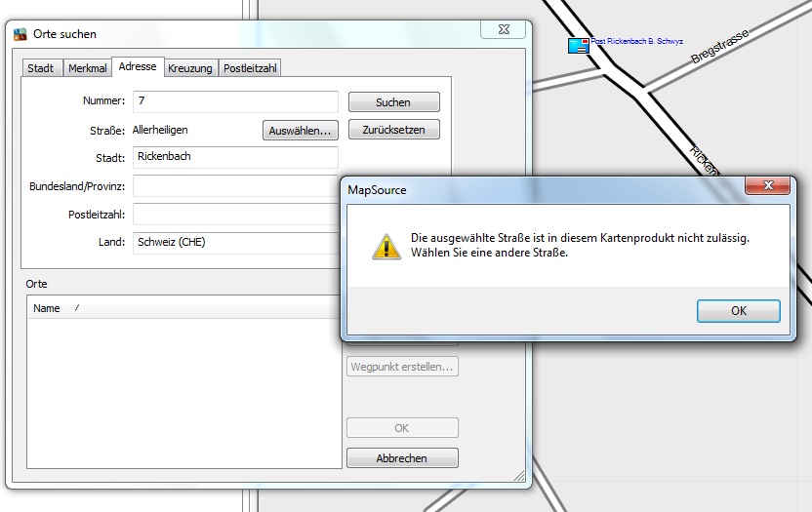This screenshot has width=812, height=512.
Task: Focus the Stadt input field with Rickenbach
Action: click(235, 157)
